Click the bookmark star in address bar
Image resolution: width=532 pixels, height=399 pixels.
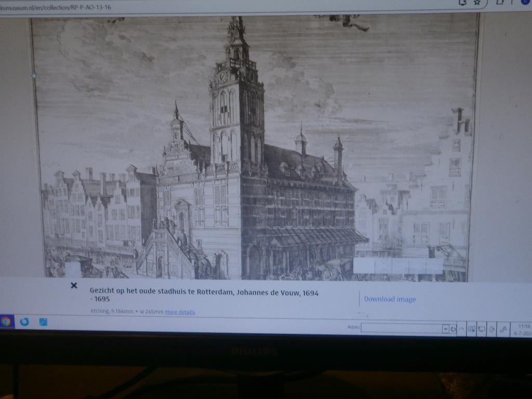pos(477,3)
